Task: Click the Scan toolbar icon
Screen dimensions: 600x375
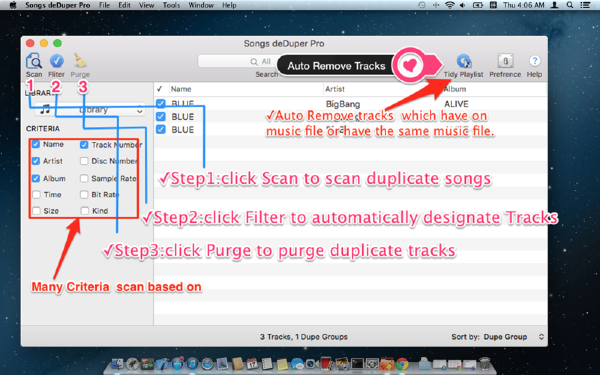Action: 34,61
